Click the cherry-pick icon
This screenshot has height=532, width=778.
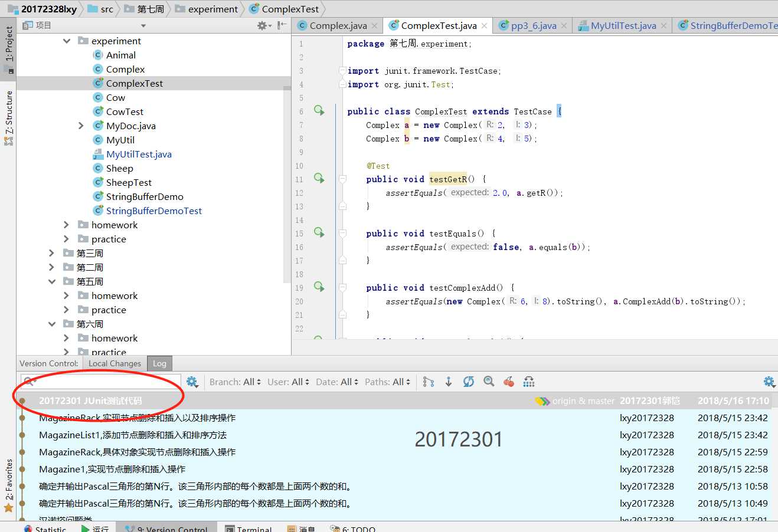[509, 382]
